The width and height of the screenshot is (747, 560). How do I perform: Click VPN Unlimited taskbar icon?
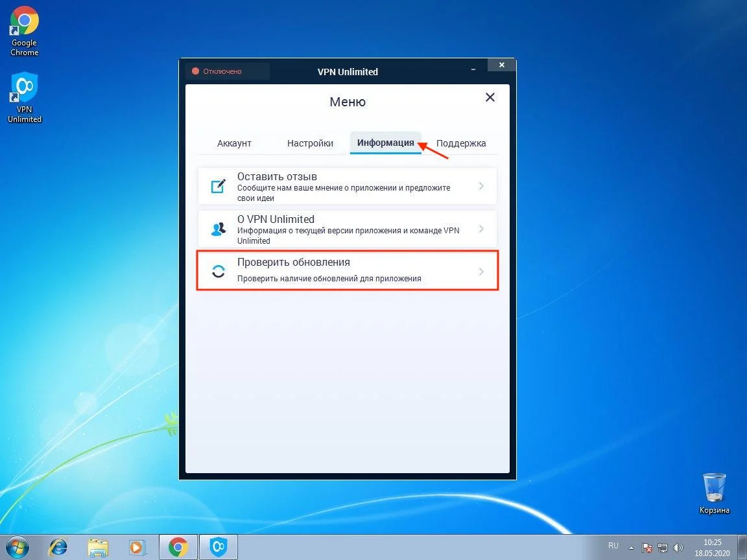point(219,547)
